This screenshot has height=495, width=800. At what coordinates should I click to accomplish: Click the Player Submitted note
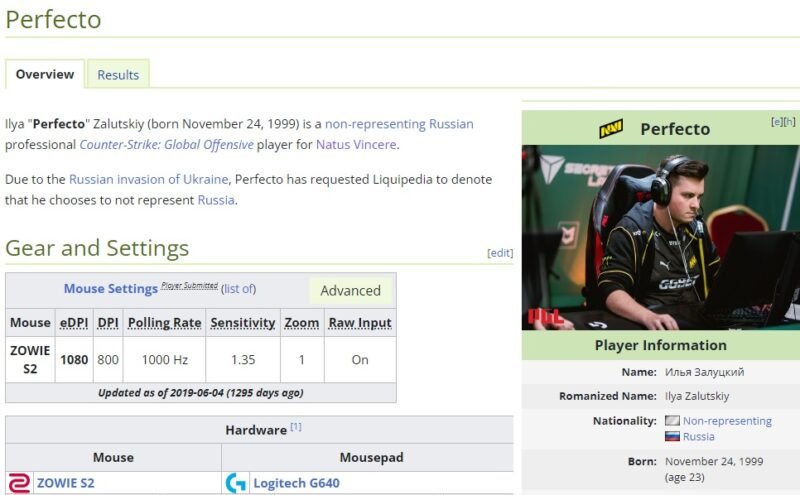[189, 286]
